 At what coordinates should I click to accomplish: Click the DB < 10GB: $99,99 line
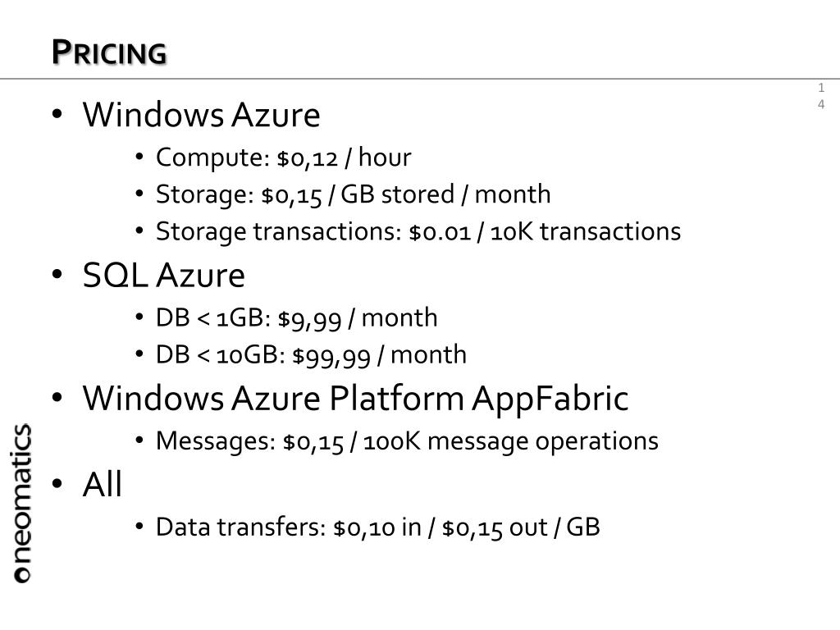pos(311,355)
